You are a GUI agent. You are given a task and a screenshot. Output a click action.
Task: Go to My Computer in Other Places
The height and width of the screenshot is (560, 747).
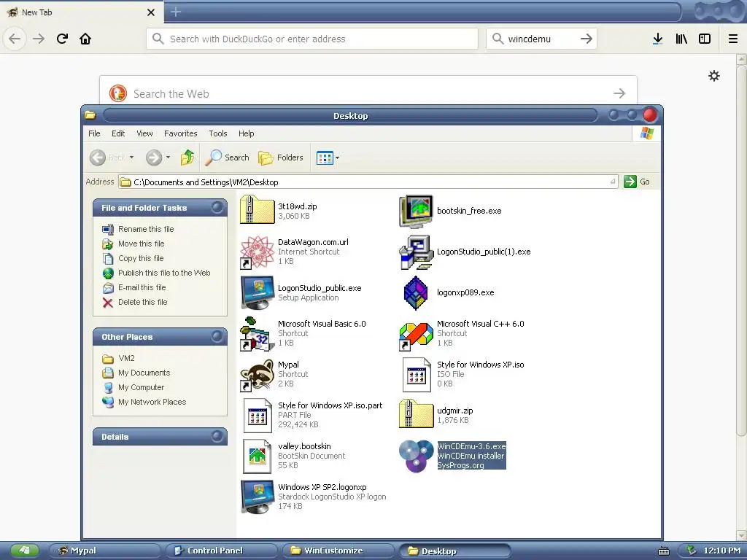pyautogui.click(x=141, y=388)
